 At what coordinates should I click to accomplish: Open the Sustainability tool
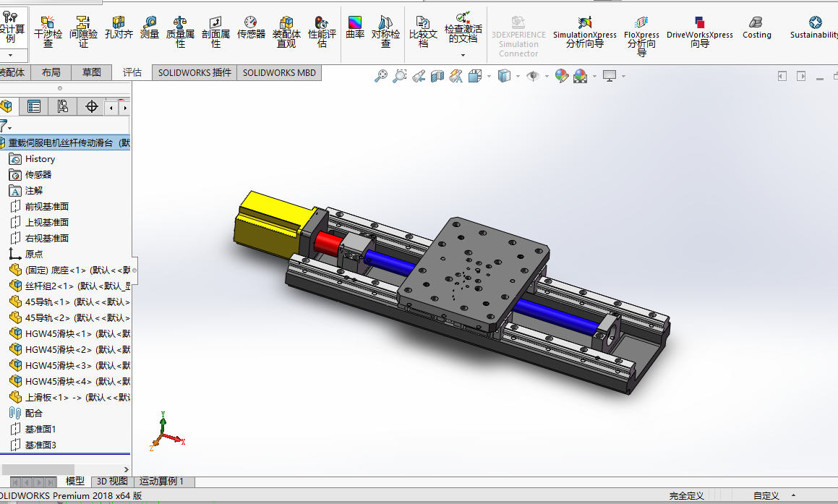[x=814, y=27]
